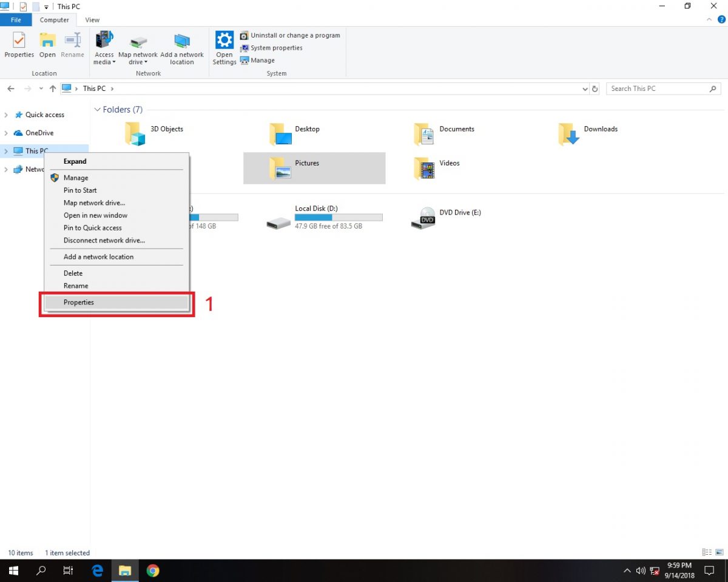The image size is (728, 582).
Task: Click the Open Settings gear icon
Action: point(224,41)
